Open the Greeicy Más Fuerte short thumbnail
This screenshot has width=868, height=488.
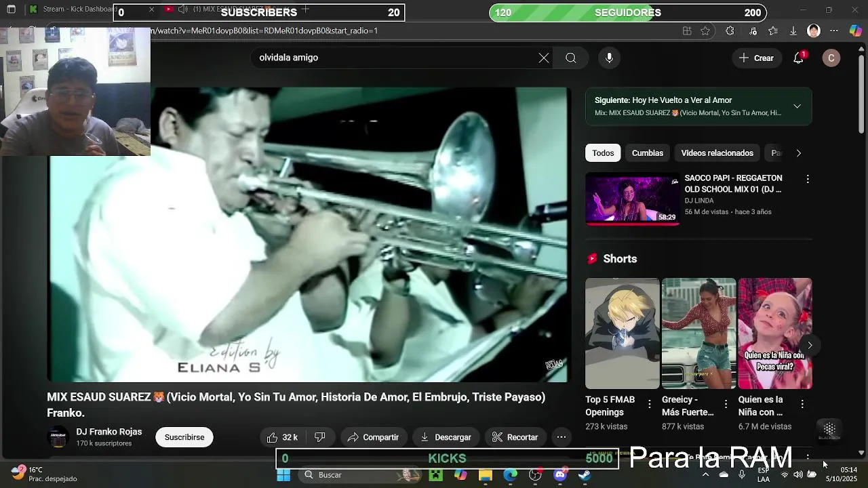point(698,333)
